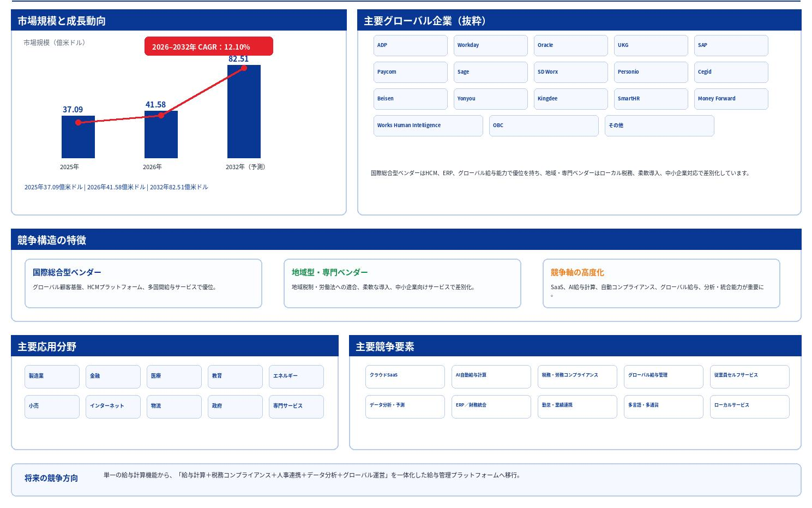
Task: Choose the その他 chip
Action: click(659, 125)
